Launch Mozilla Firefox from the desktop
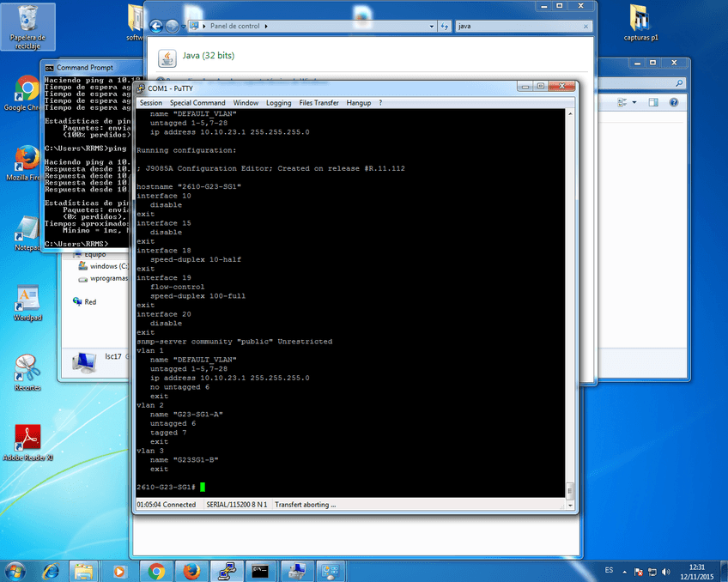This screenshot has width=728, height=582. [26, 159]
